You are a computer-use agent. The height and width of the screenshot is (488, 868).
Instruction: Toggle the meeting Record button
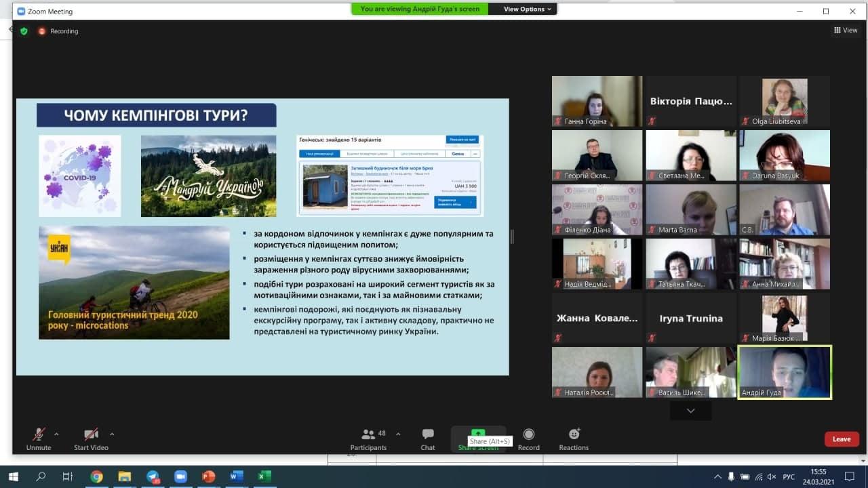tap(528, 434)
